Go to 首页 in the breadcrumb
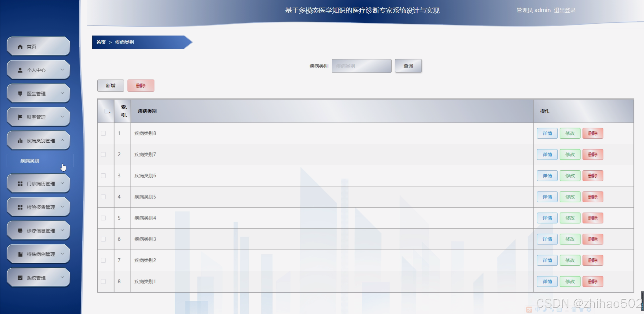The image size is (644, 314). coord(101,42)
